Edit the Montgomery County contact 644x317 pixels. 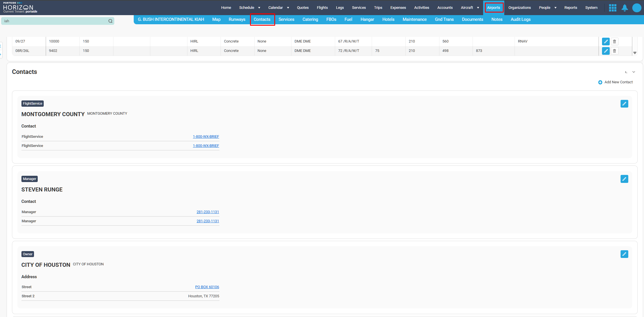[624, 104]
